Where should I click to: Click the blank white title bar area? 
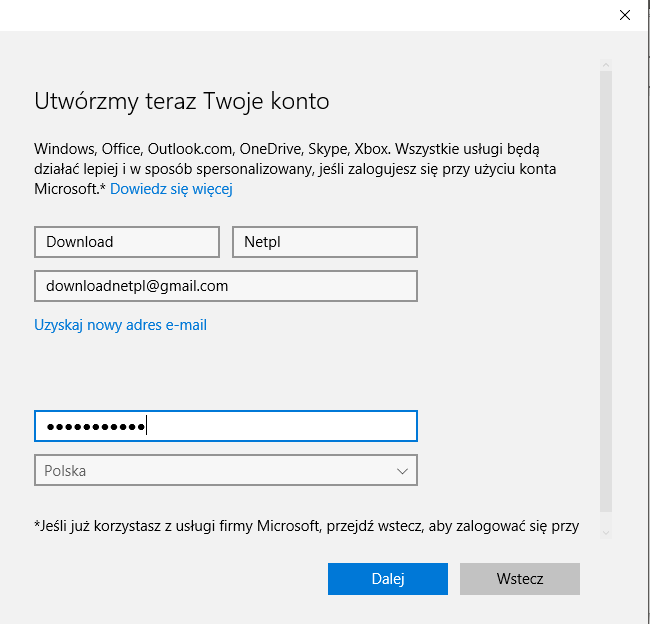click(x=300, y=14)
